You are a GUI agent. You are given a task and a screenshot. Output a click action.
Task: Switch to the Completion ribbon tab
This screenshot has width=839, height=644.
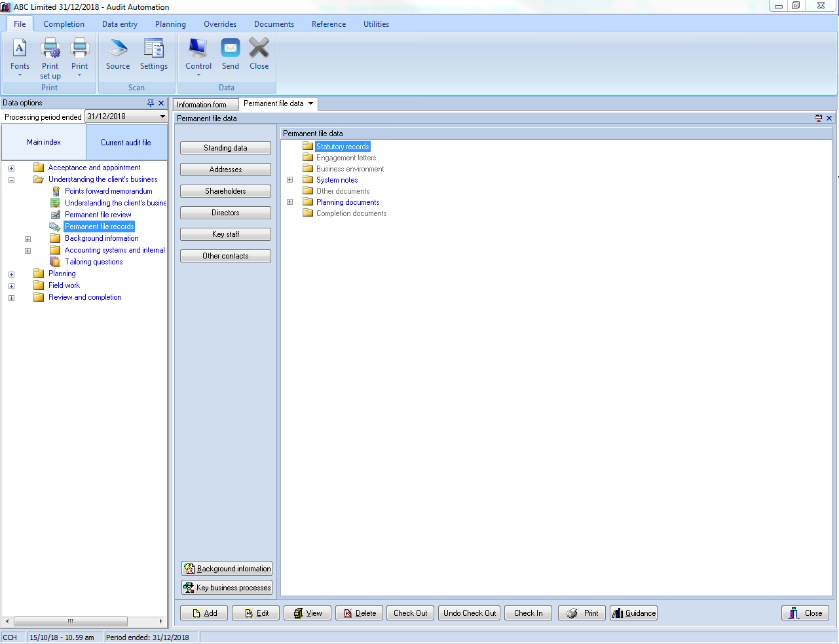[64, 24]
